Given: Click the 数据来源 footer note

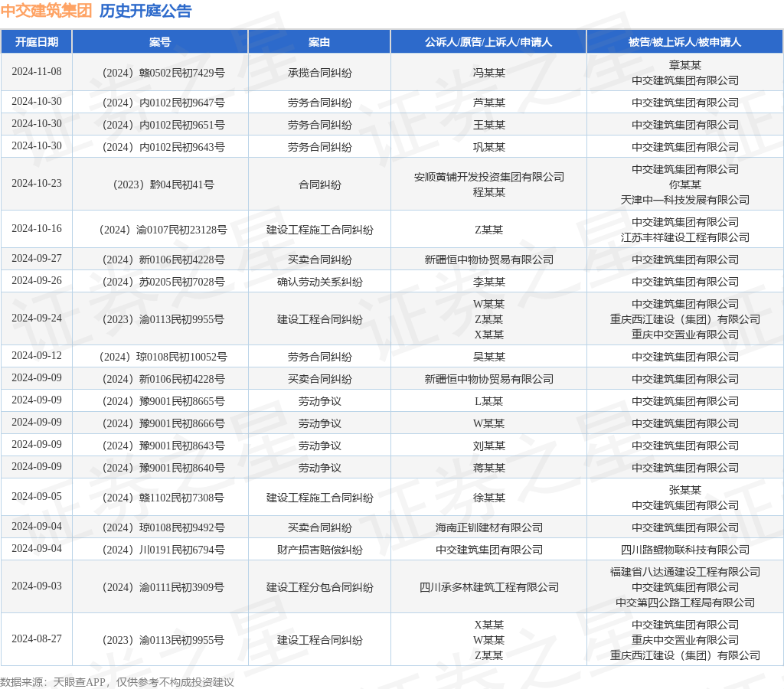Looking at the screenshot, I should pyautogui.click(x=117, y=682).
